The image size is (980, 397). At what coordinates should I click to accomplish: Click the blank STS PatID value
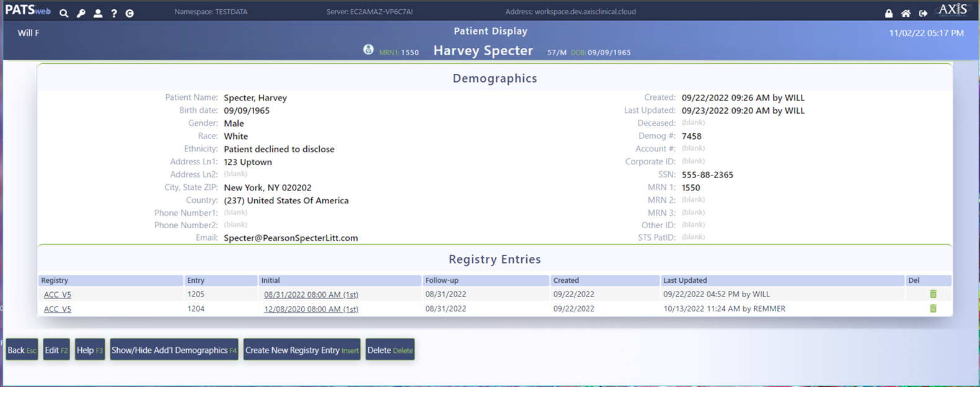tap(693, 237)
